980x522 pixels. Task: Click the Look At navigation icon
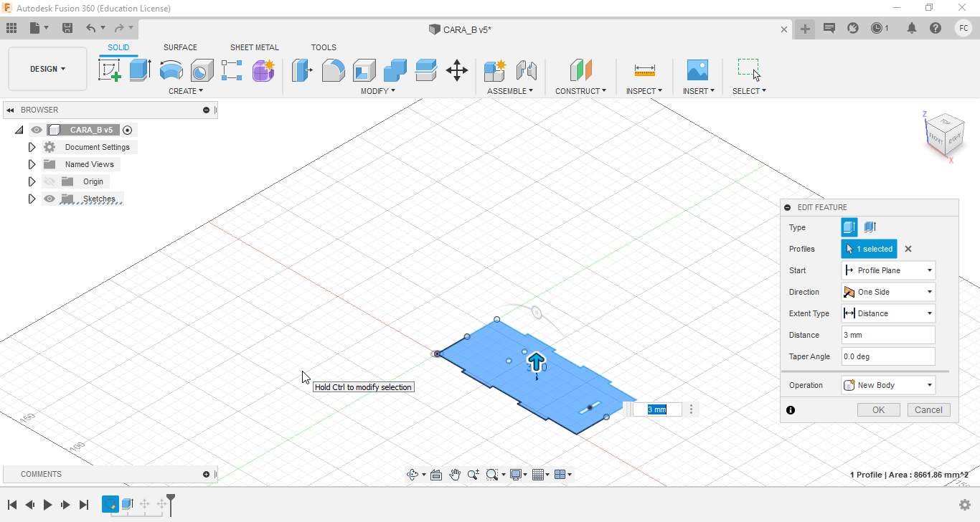pyautogui.click(x=435, y=474)
